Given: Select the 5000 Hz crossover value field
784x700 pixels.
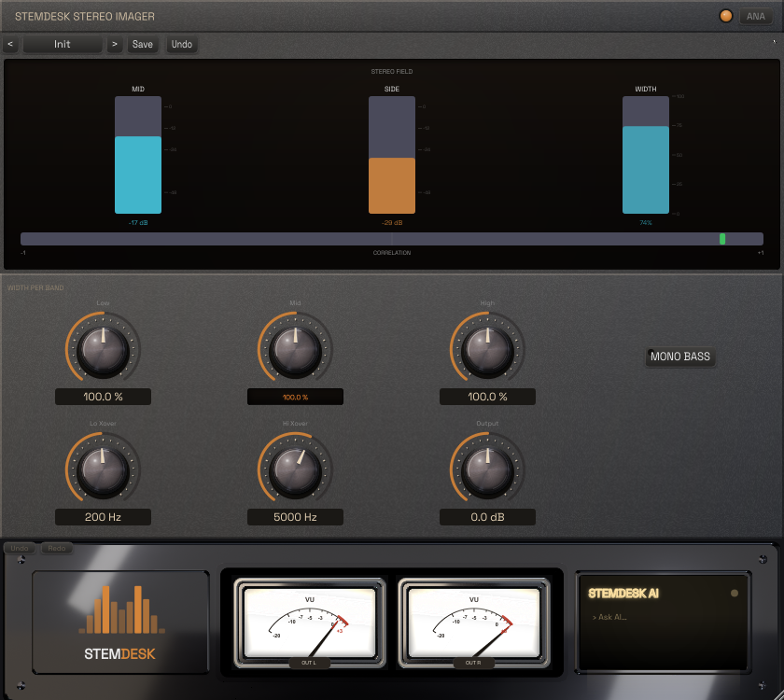Looking at the screenshot, I should 295,517.
